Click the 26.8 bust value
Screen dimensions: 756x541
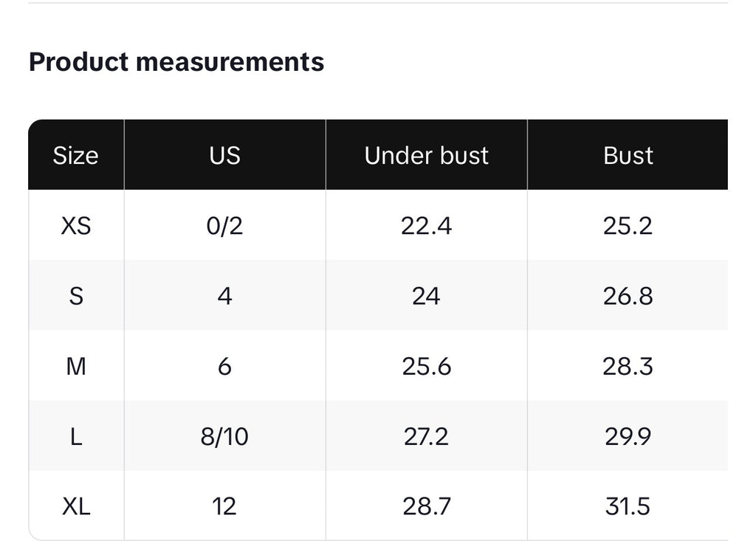[x=628, y=296]
